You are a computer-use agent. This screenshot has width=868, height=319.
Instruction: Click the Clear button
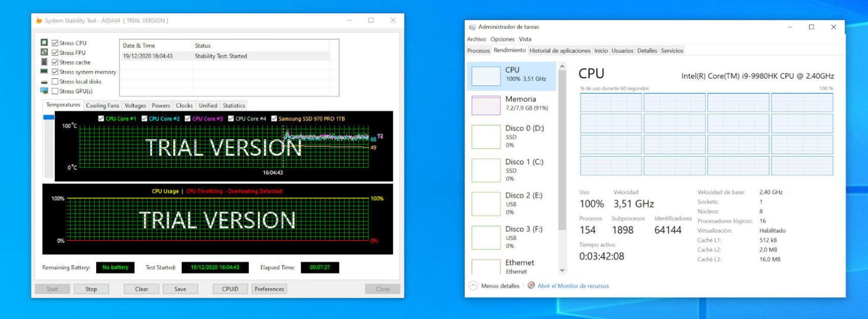[x=141, y=289]
